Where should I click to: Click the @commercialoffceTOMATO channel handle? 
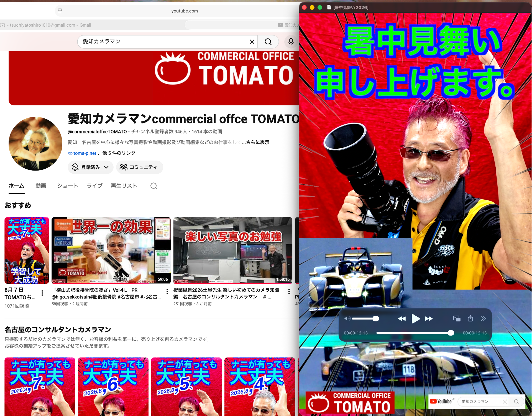pos(97,131)
